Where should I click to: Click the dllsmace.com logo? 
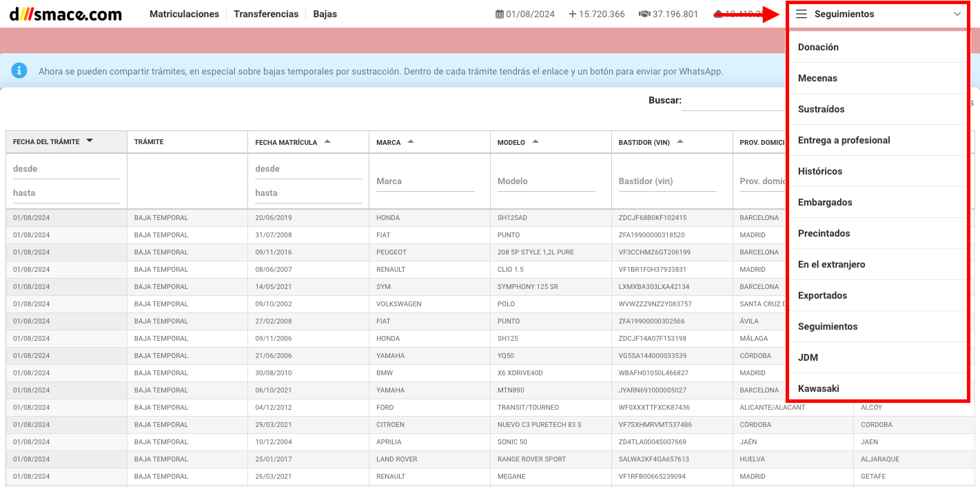click(x=65, y=14)
